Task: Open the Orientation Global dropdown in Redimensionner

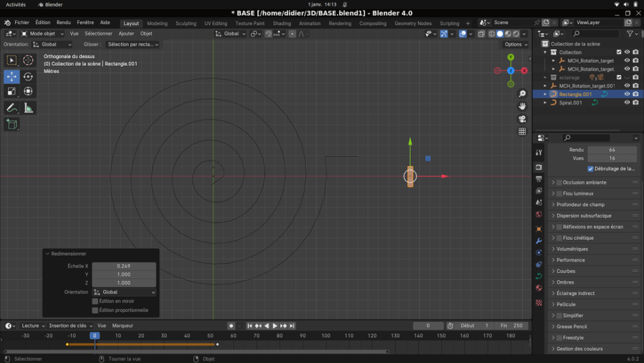Action: click(x=124, y=292)
